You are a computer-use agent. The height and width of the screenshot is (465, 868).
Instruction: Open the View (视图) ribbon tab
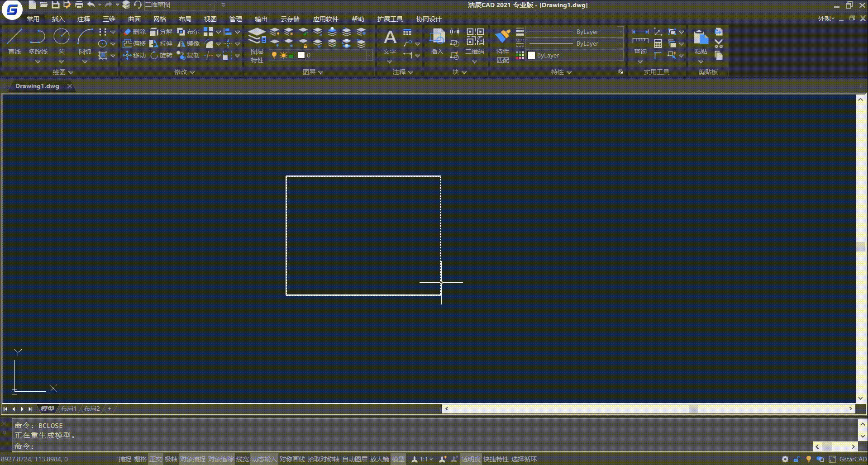(210, 19)
